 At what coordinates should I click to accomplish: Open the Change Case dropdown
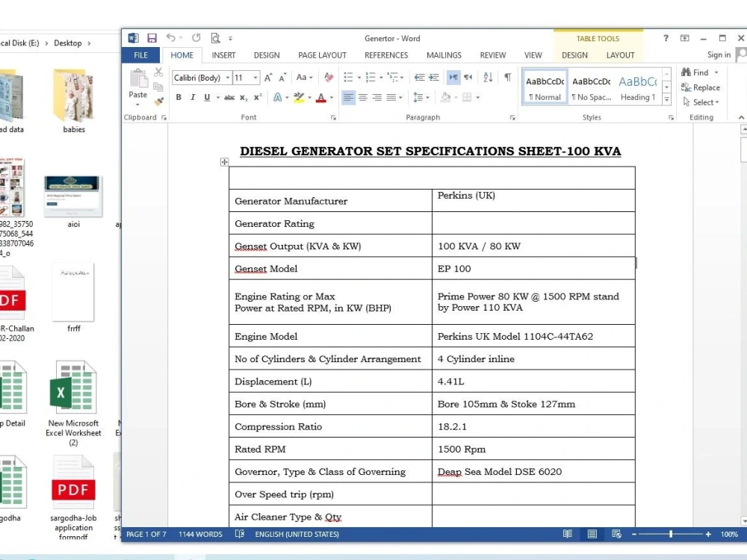coord(304,77)
